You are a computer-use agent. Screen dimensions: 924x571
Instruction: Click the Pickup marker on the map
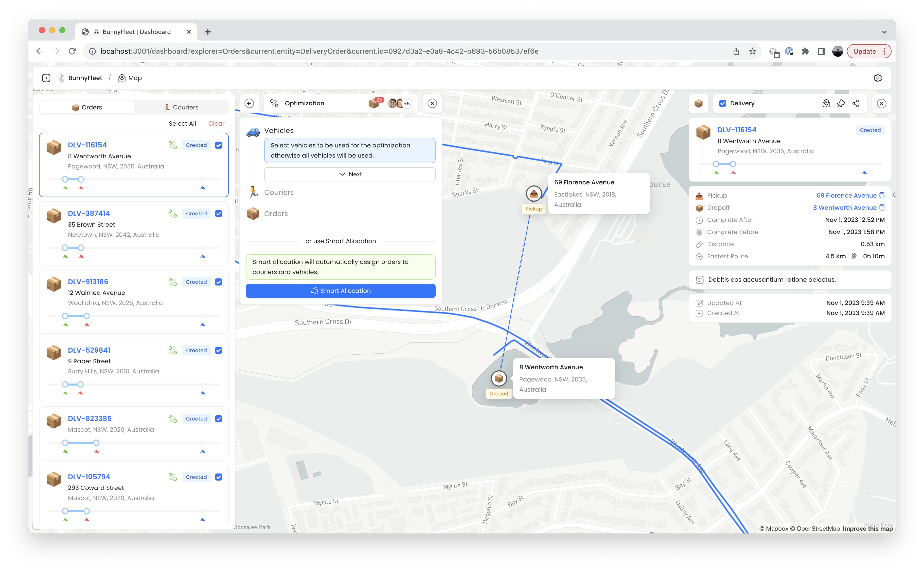coord(534,194)
